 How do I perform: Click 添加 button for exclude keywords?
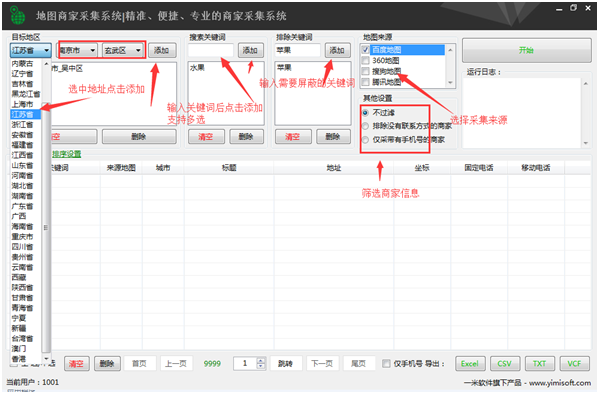(x=337, y=50)
